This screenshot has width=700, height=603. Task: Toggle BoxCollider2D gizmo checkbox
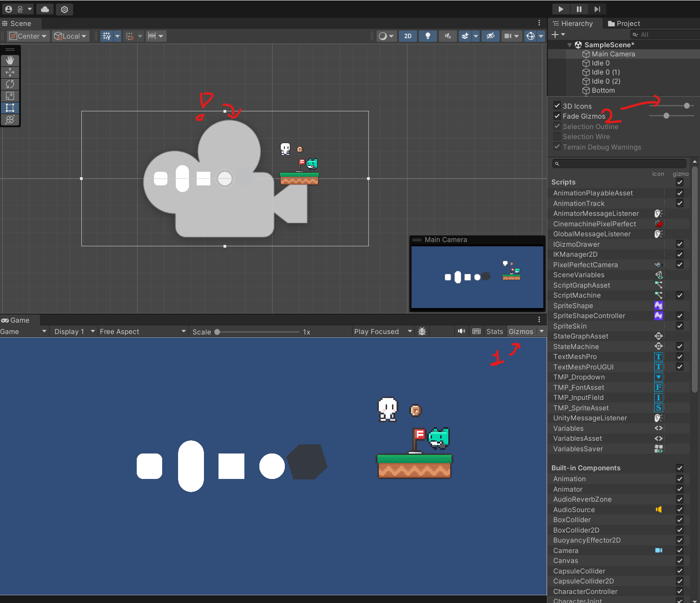coord(680,530)
